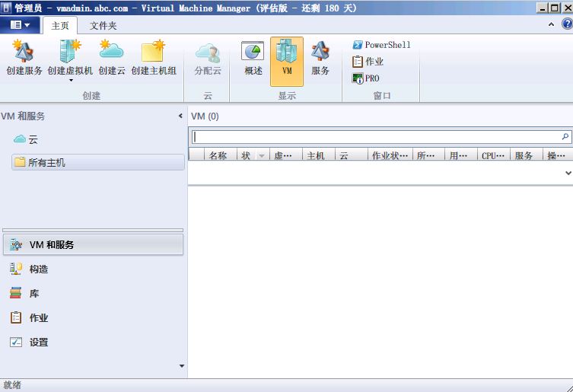Switch to the 主页 ribbon tab
573x392 pixels.
60,26
